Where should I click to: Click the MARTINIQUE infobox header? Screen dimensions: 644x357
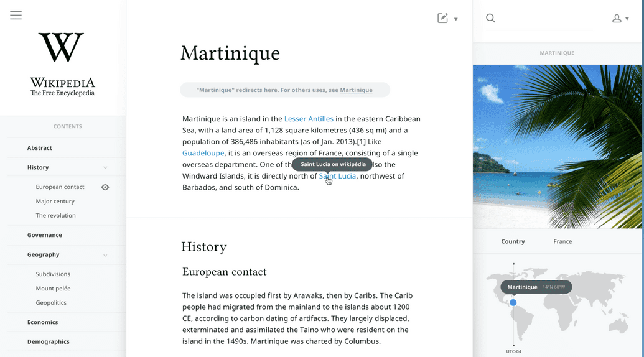pyautogui.click(x=557, y=53)
